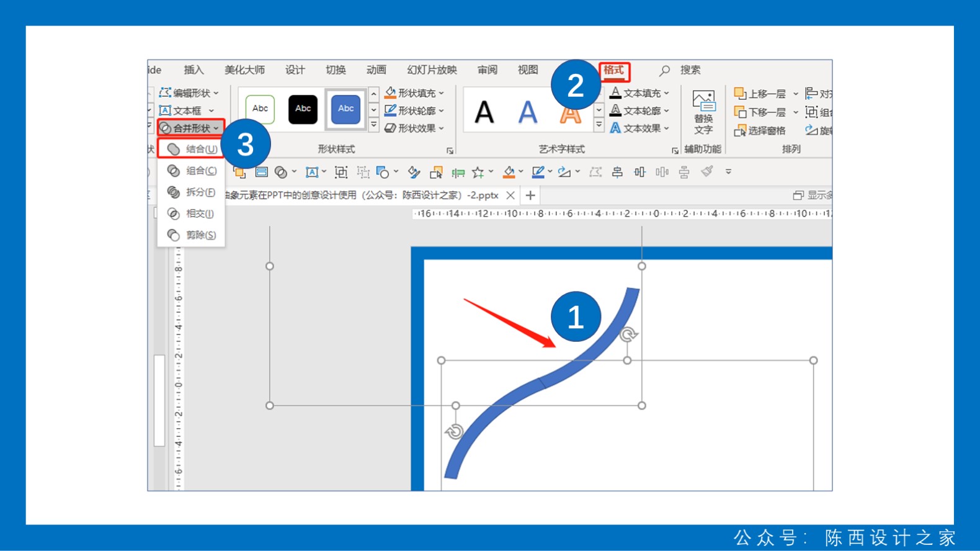980x551 pixels.
Task: Click the 上移一层 bring forward button
Action: coord(760,94)
